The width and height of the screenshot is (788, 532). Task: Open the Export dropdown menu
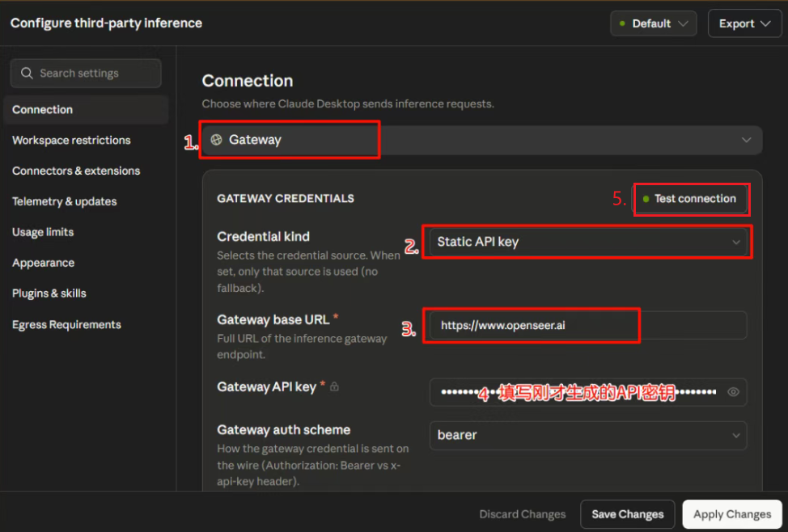[x=744, y=23]
